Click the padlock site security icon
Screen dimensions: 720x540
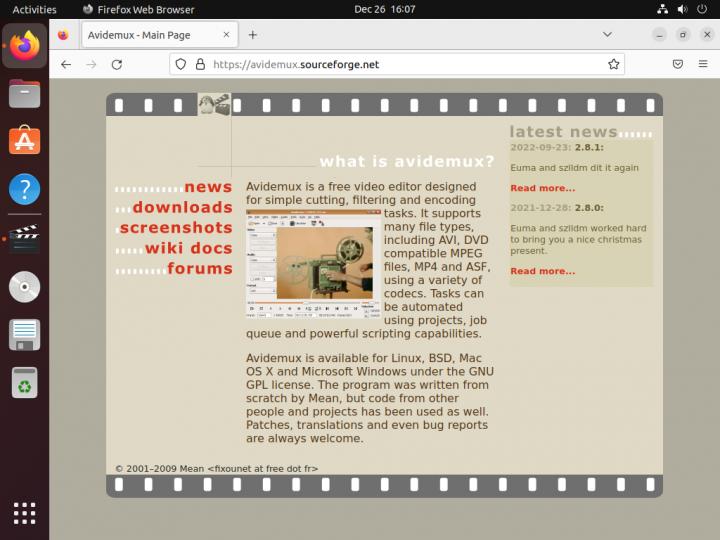coord(200,64)
